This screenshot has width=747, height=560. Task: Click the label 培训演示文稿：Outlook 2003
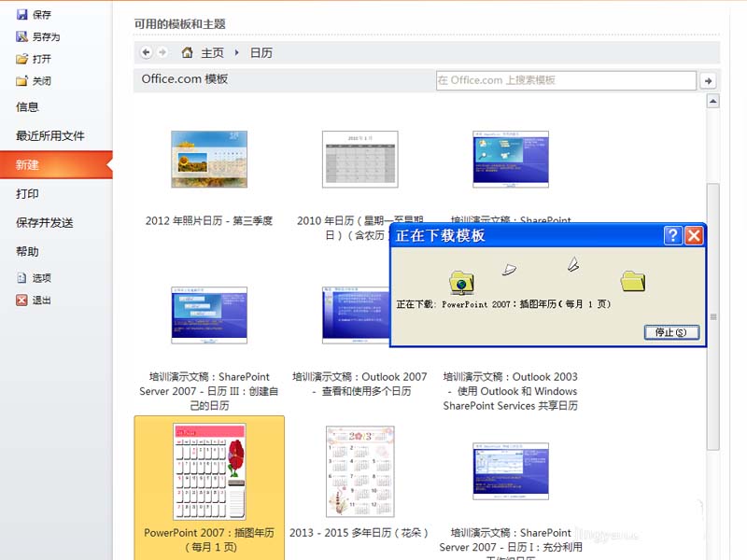point(510,377)
